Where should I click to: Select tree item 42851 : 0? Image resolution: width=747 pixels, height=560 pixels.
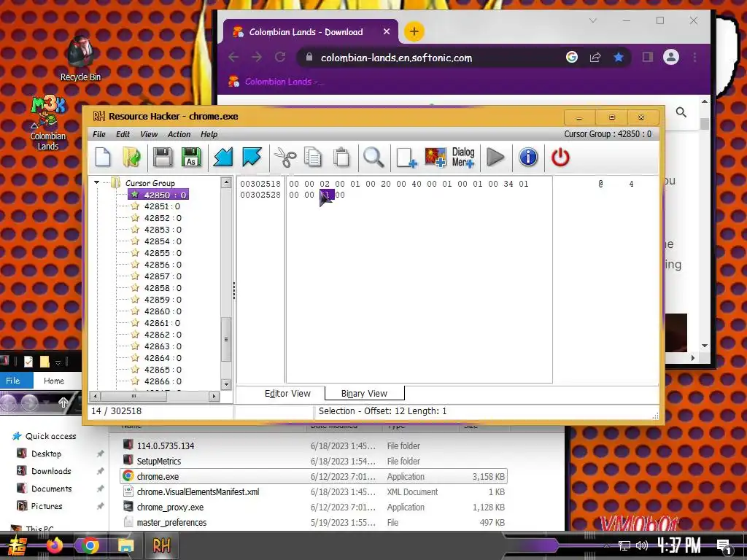[x=162, y=206]
